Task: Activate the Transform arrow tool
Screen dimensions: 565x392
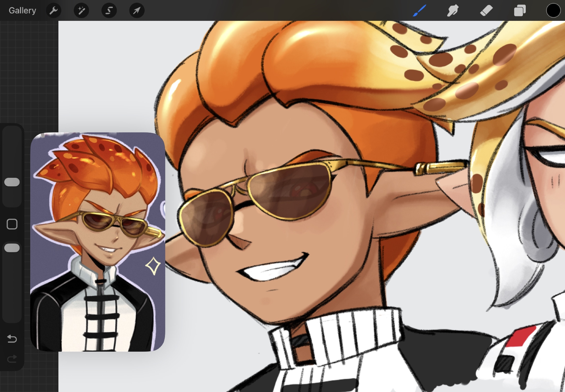Action: (x=137, y=10)
